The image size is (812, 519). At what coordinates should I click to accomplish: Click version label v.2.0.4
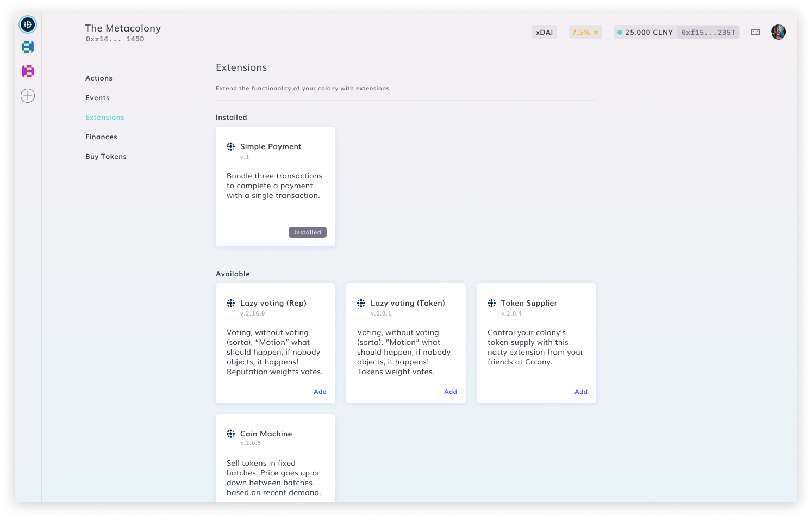(x=511, y=313)
